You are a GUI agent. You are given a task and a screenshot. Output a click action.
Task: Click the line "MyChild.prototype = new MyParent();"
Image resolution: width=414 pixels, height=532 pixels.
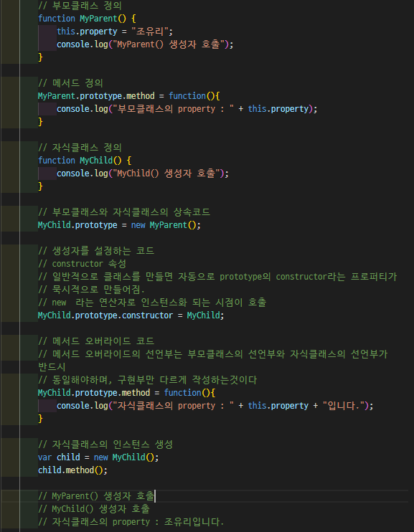(x=119, y=225)
